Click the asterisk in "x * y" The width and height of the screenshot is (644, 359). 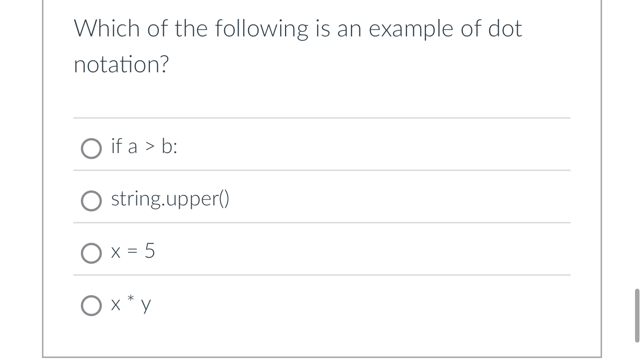[129, 297]
